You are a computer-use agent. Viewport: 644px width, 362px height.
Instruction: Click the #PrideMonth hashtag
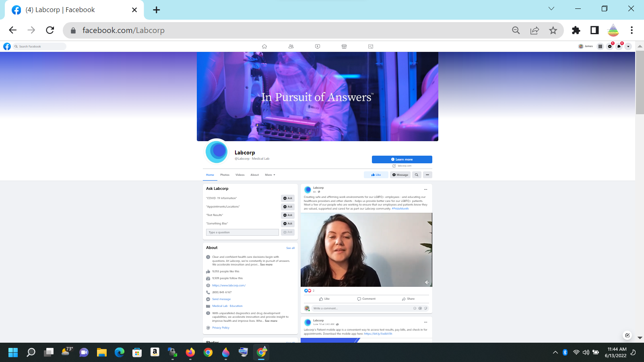400,209
